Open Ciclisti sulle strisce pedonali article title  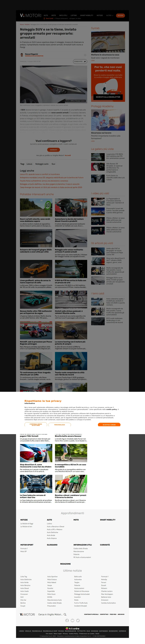69,312
